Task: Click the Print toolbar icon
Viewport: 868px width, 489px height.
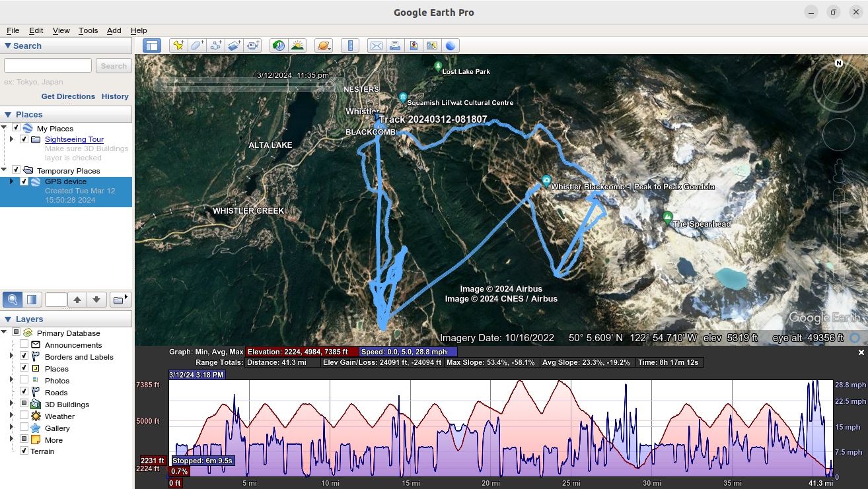Action: (x=395, y=46)
